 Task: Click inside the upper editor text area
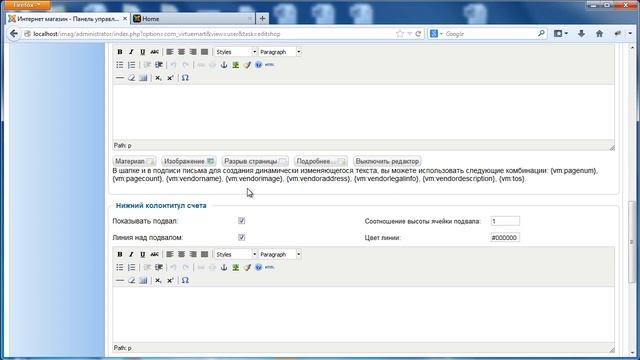pos(363,112)
